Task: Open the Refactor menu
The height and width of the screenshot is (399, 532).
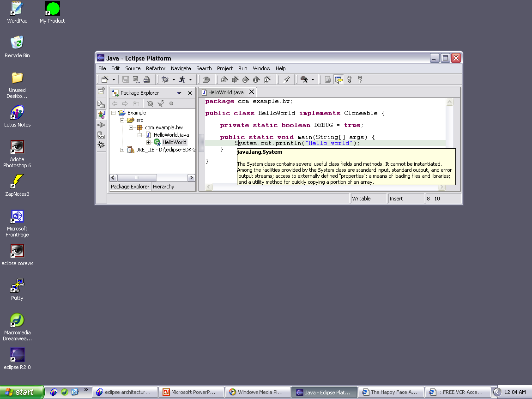Action: [156, 68]
